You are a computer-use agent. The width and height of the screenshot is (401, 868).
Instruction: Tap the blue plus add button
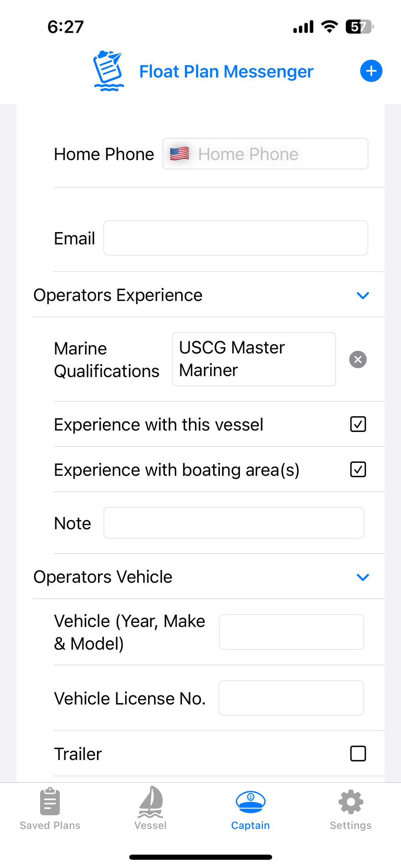coord(371,71)
